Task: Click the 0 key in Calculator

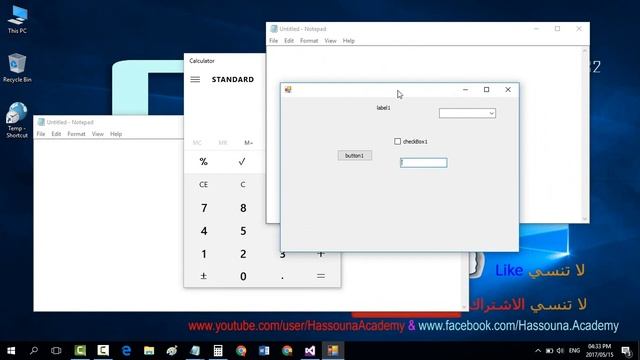Action: click(243, 276)
